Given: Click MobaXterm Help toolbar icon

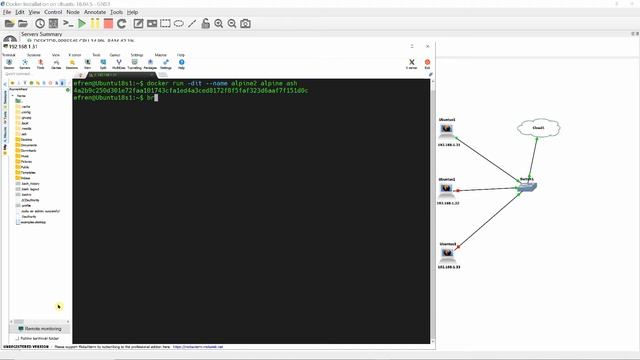Looking at the screenshot, I should [181, 64].
